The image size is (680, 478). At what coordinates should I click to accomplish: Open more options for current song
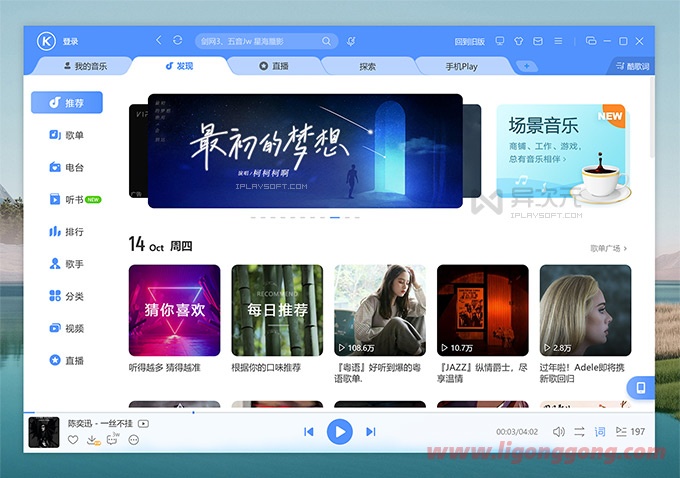tap(134, 440)
